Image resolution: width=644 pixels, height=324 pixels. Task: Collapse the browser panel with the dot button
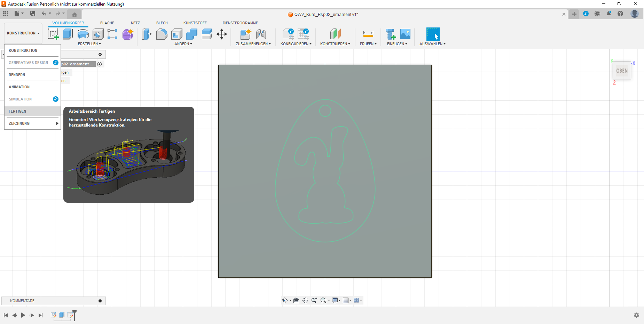click(x=100, y=54)
